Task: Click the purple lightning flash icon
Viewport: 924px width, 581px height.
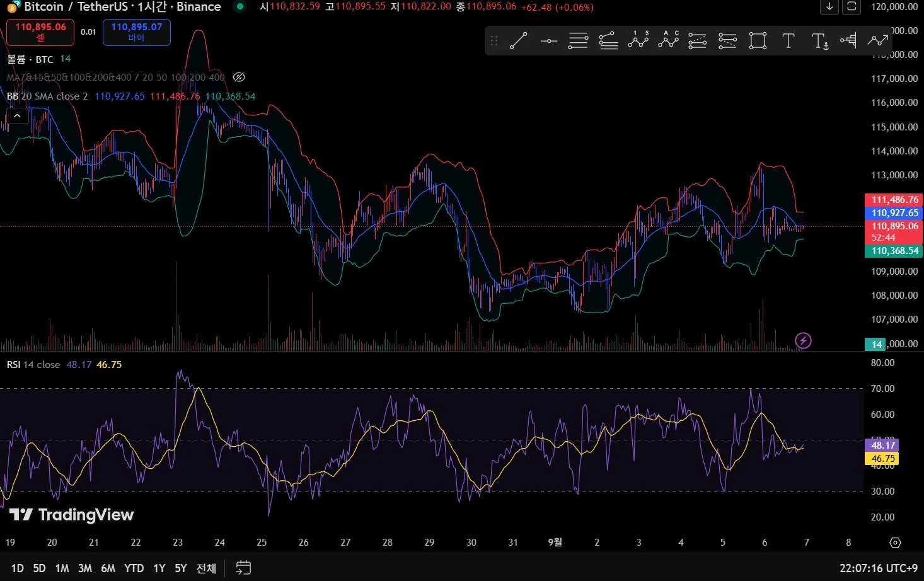Action: (803, 341)
